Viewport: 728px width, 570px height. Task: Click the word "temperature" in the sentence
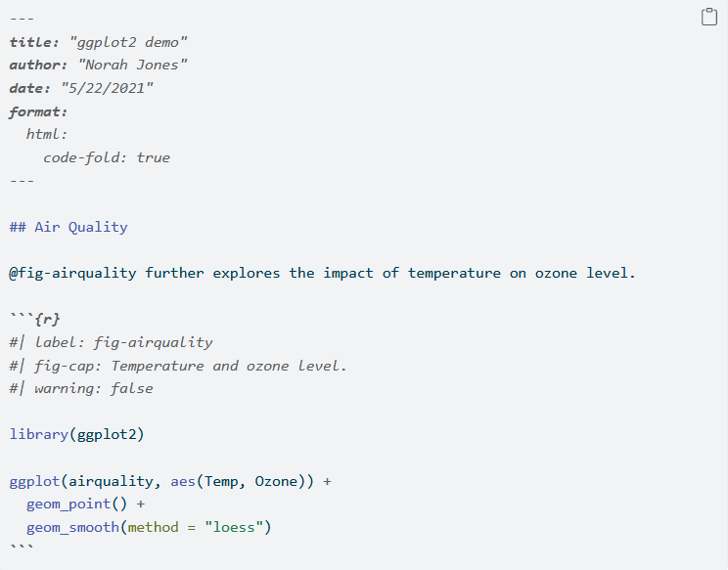tap(454, 273)
